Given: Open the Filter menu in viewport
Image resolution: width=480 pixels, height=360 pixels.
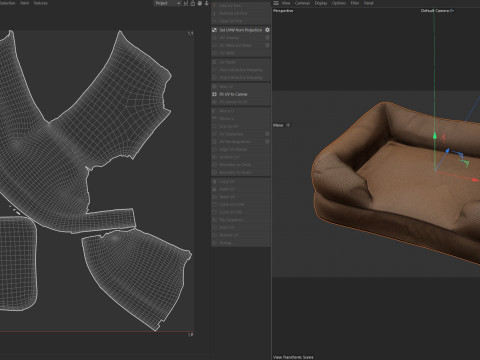Looking at the screenshot, I should pos(355,3).
